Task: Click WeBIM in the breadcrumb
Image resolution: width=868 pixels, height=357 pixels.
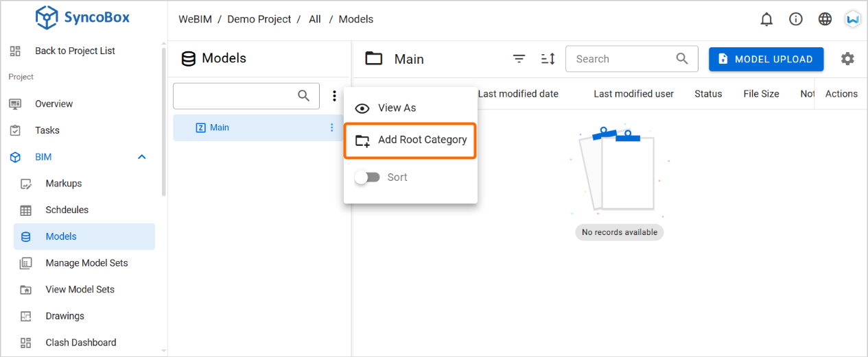Action: tap(195, 19)
